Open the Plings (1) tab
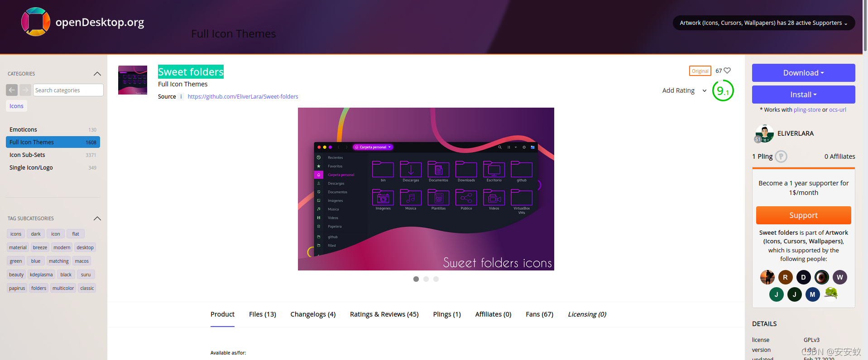The width and height of the screenshot is (868, 360). 447,314
